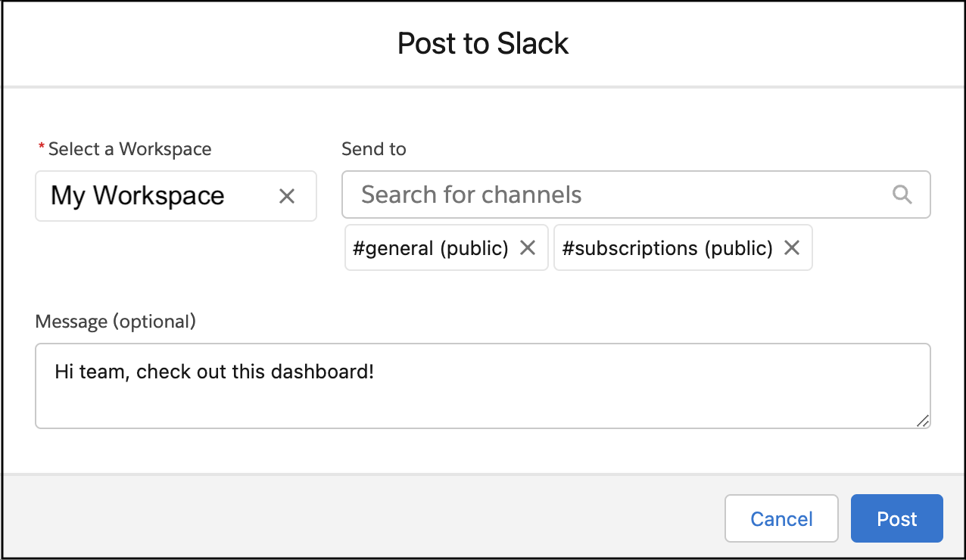Click the Message (optional) label
This screenshot has width=966, height=560.
coord(114,321)
